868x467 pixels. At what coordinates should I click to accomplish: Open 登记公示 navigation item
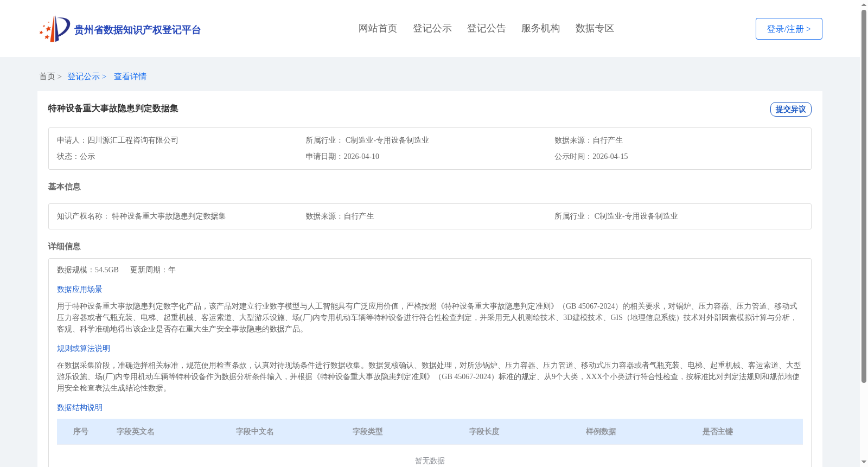click(432, 28)
